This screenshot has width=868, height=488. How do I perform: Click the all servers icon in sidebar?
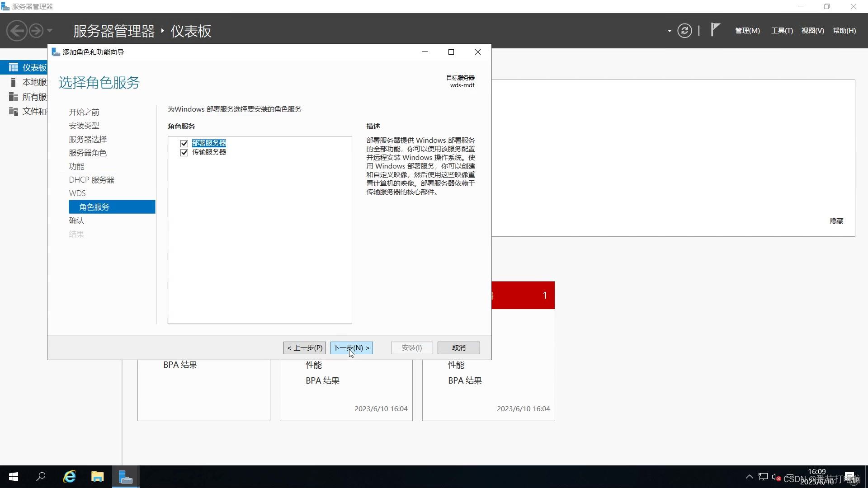coord(14,97)
